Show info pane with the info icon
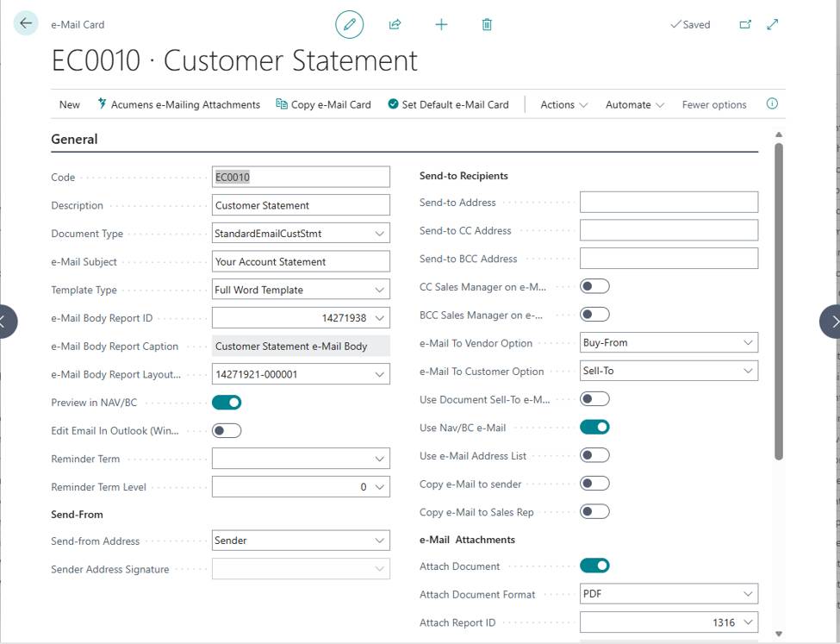 772,104
